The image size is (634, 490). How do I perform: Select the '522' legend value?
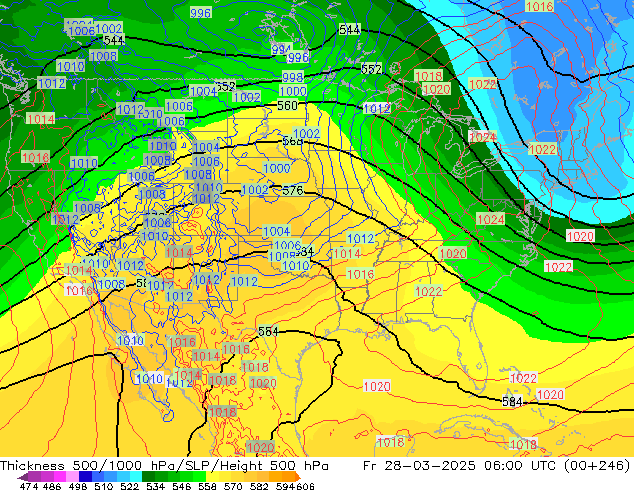tap(129, 486)
